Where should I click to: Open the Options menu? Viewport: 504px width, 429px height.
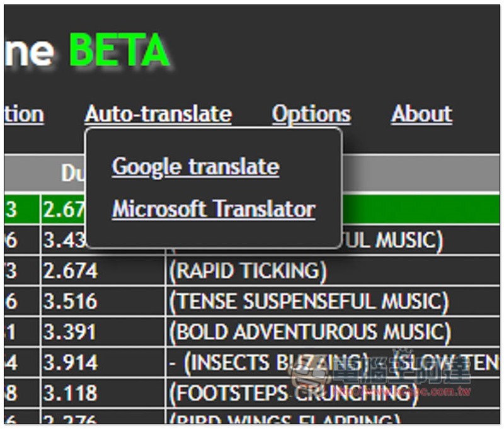coord(311,114)
